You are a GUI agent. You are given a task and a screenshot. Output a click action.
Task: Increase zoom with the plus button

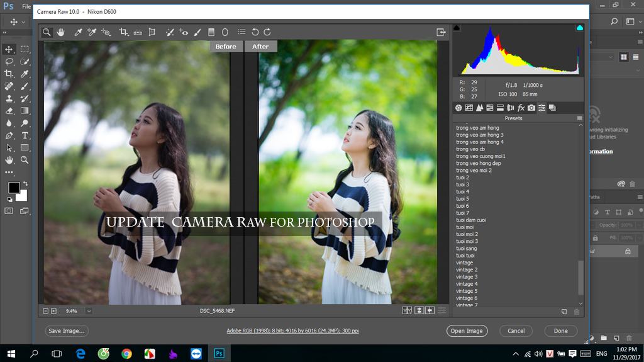coord(53,311)
